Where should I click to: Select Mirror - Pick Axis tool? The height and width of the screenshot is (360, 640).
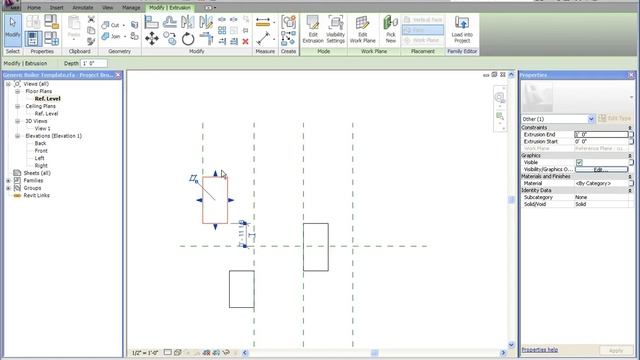(188, 22)
